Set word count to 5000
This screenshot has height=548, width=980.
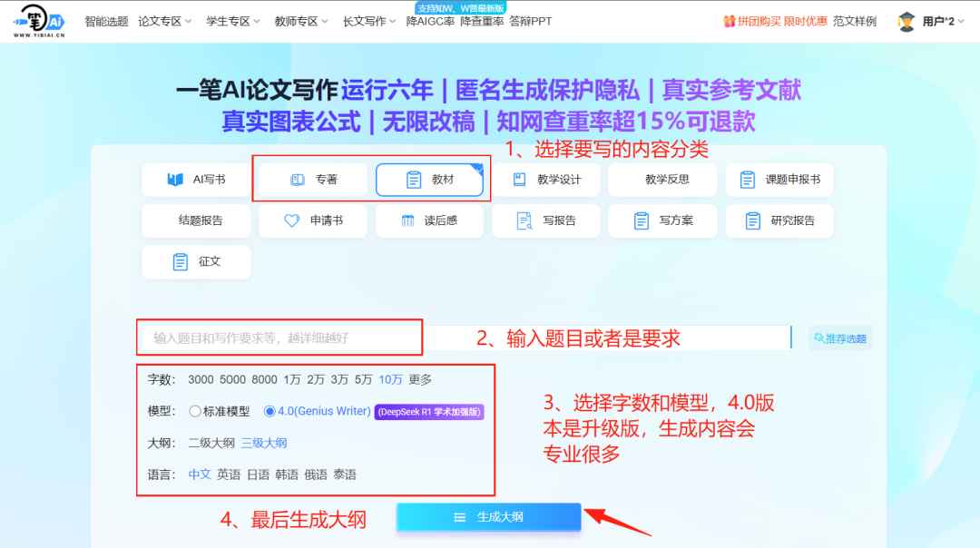(232, 380)
